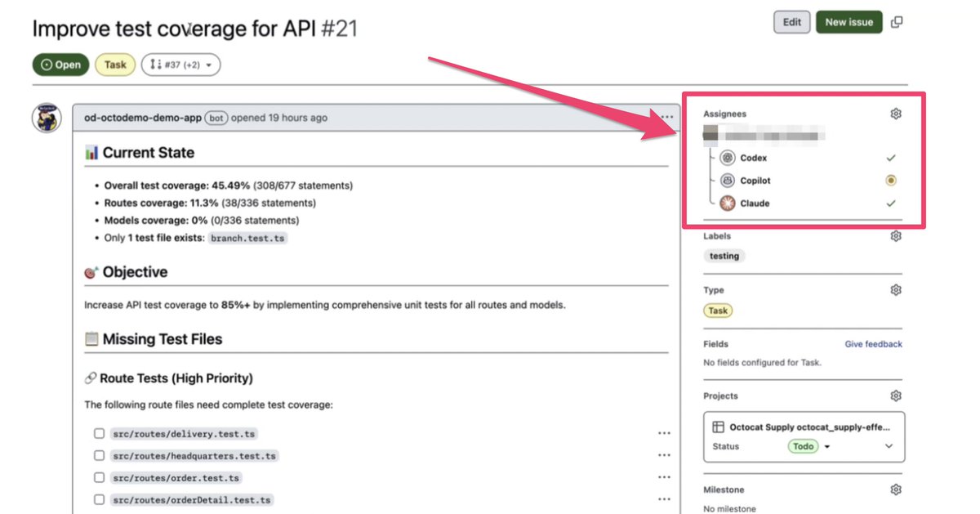Open the Milestone gear settings icon
980x514 pixels.
896,489
